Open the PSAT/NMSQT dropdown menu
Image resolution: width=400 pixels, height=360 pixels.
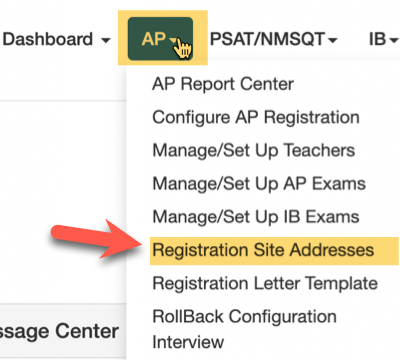pos(273,39)
